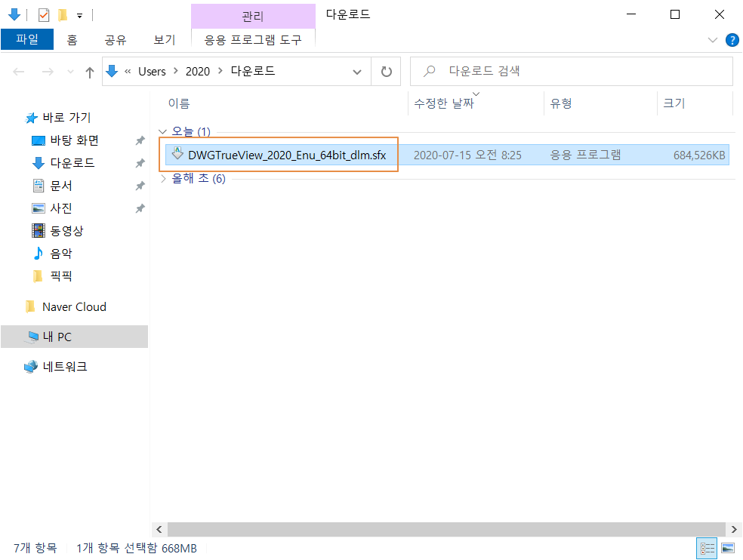Select 내 PC in navigation pane
The image size is (743, 560).
click(75, 337)
